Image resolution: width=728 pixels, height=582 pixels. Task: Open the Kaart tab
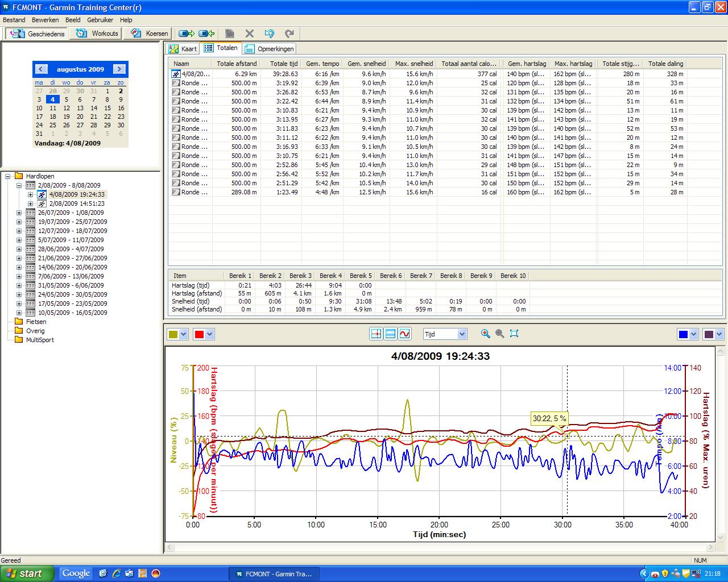[183, 49]
